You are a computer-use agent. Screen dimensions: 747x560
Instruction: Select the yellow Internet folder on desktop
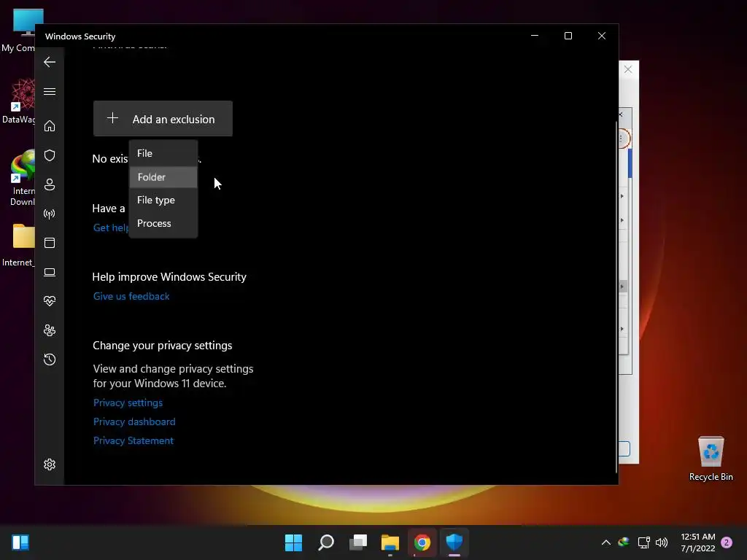pos(19,245)
